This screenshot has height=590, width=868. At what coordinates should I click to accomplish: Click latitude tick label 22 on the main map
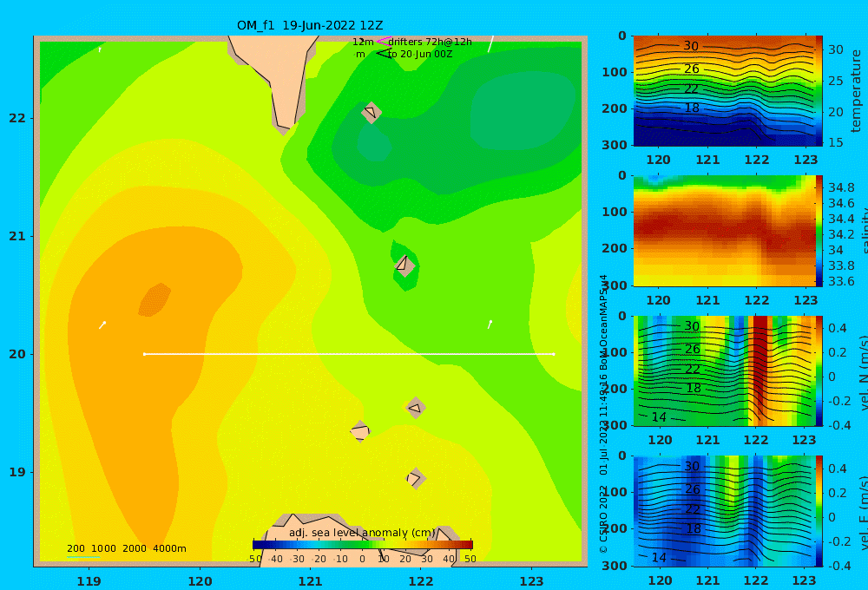[x=17, y=118]
